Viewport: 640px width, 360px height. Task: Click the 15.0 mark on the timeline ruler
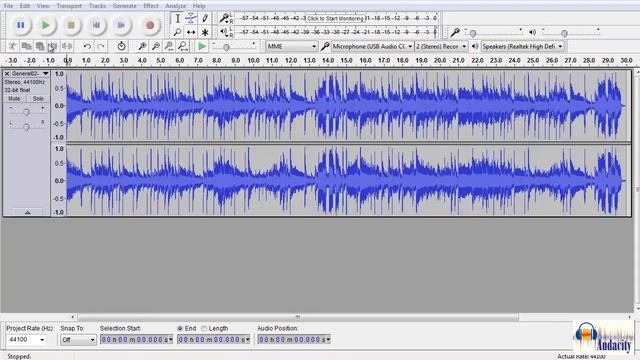[x=347, y=60]
